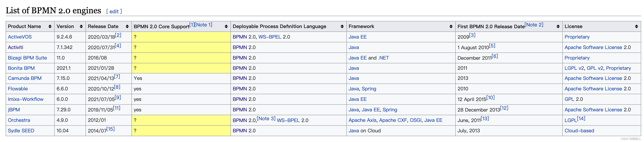Open the Orchestra product link
644x142 pixels.
19,120
